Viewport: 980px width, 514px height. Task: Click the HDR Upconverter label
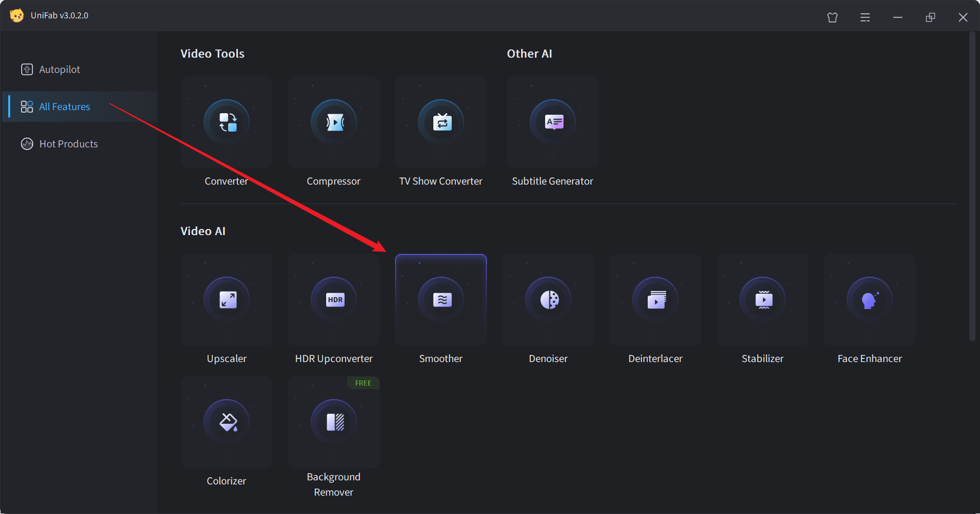(334, 358)
